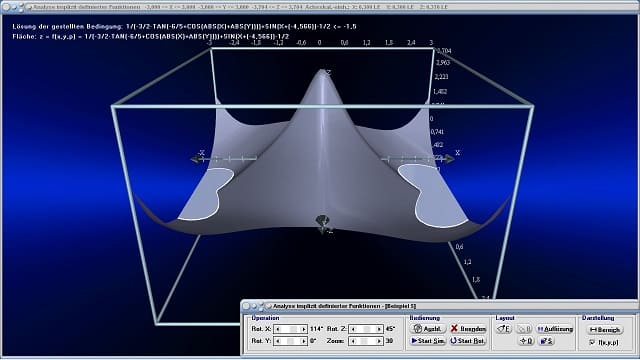Decrease Rot. X using left arrow
The height and width of the screenshot is (360, 640).
[278, 329]
